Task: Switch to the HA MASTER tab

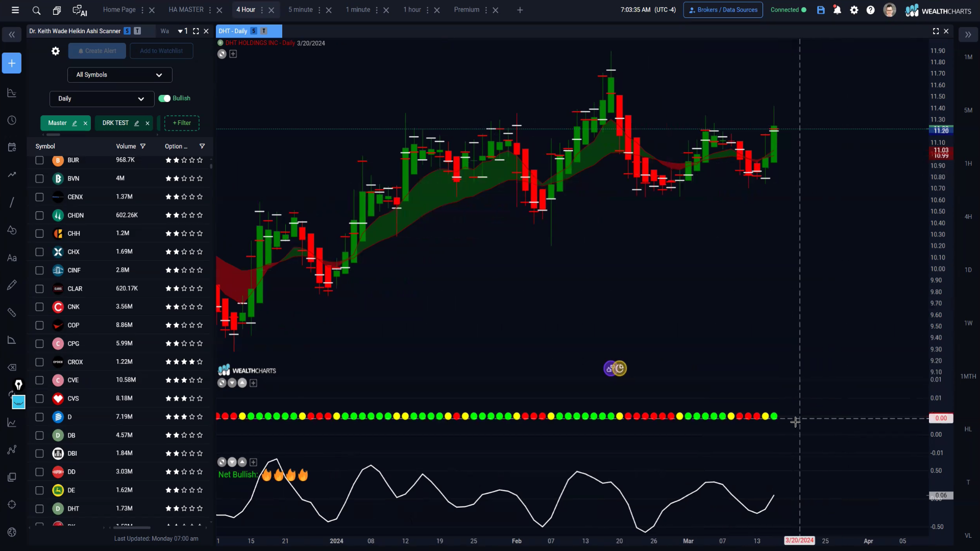Action: [186, 10]
